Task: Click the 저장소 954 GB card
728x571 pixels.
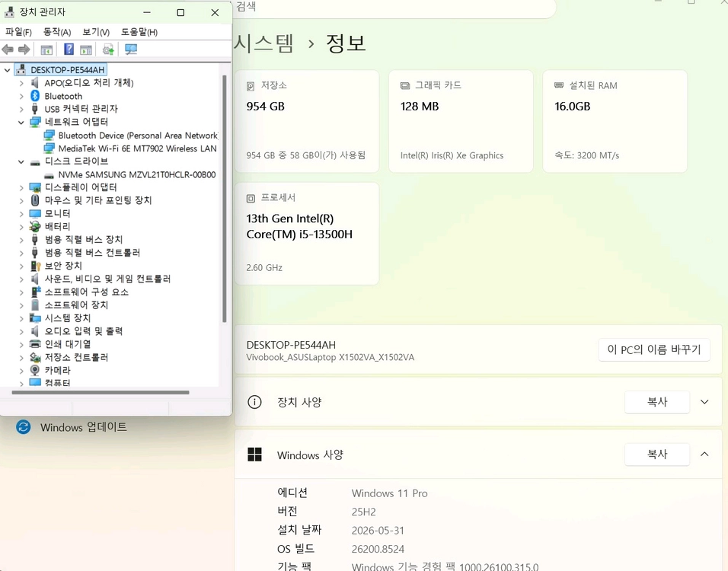Action: (307, 121)
